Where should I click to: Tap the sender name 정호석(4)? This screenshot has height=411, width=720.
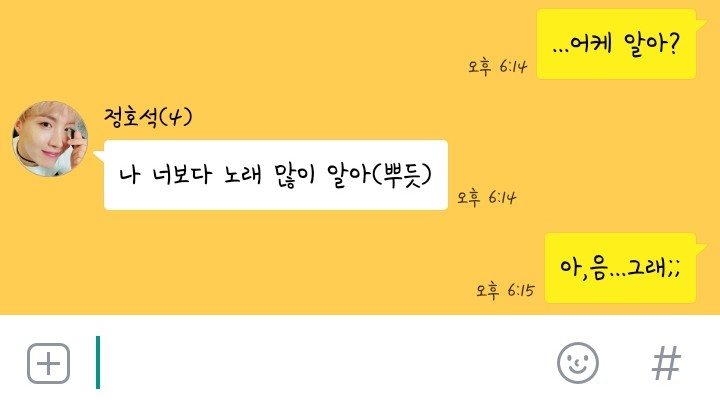pos(148,117)
